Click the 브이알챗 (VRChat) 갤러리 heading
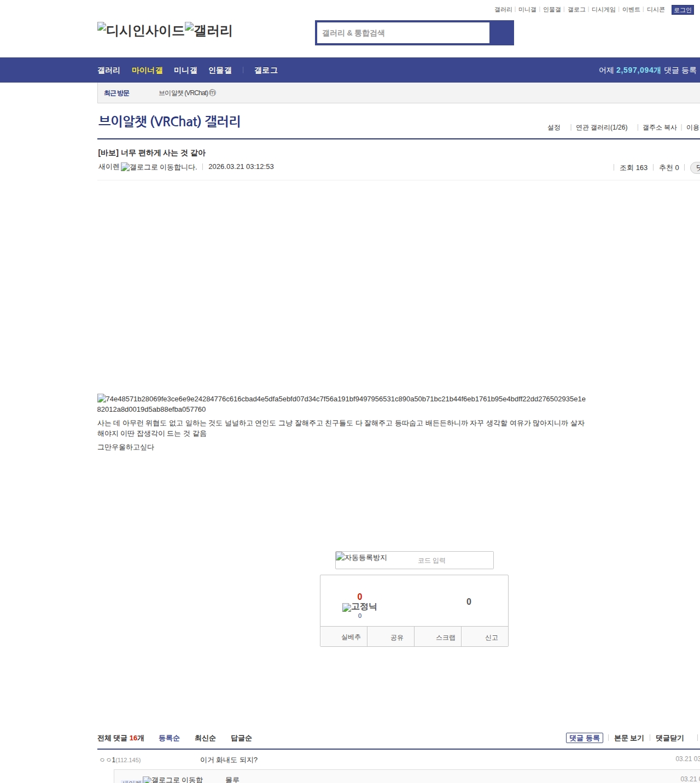The width and height of the screenshot is (700, 783). [x=170, y=121]
